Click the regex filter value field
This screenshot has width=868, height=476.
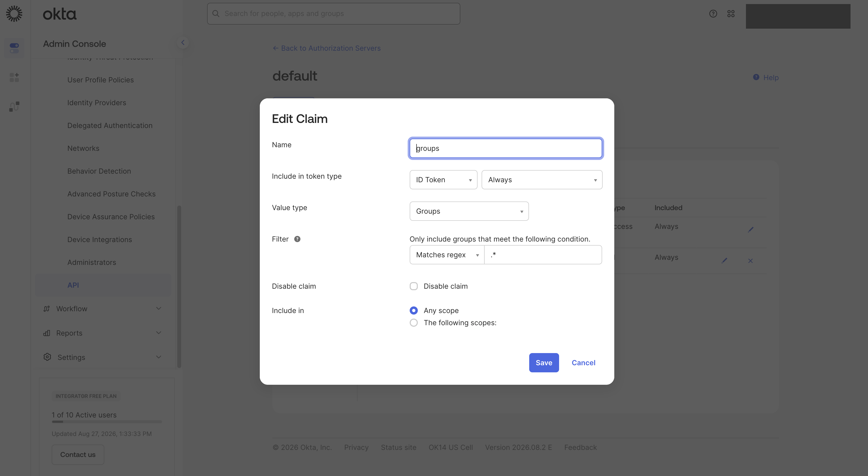coord(543,255)
